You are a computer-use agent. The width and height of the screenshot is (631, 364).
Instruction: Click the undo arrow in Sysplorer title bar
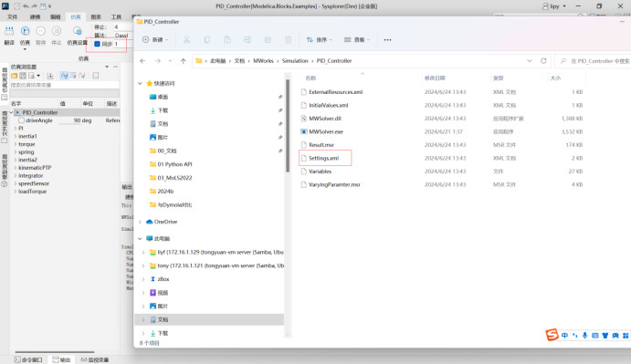(x=26, y=6)
